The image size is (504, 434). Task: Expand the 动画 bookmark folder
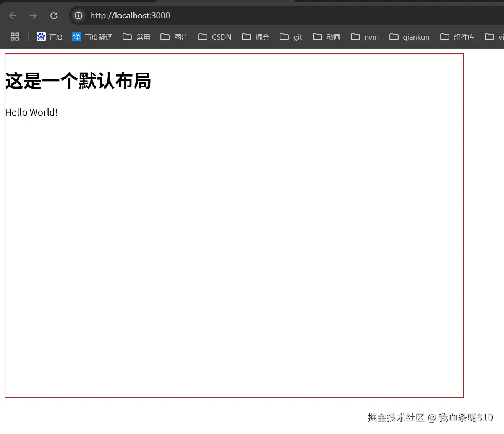click(x=327, y=37)
